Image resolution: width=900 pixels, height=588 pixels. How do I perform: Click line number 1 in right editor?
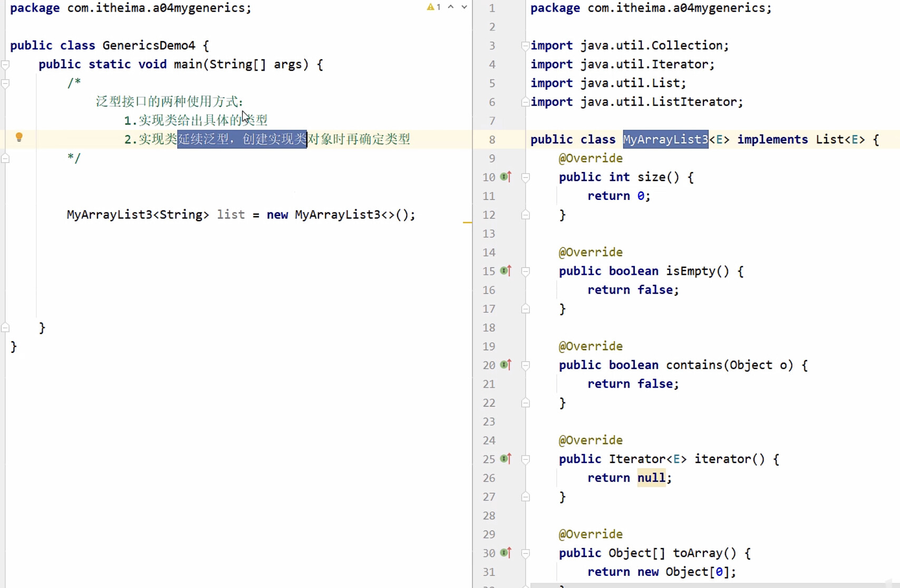coord(491,8)
